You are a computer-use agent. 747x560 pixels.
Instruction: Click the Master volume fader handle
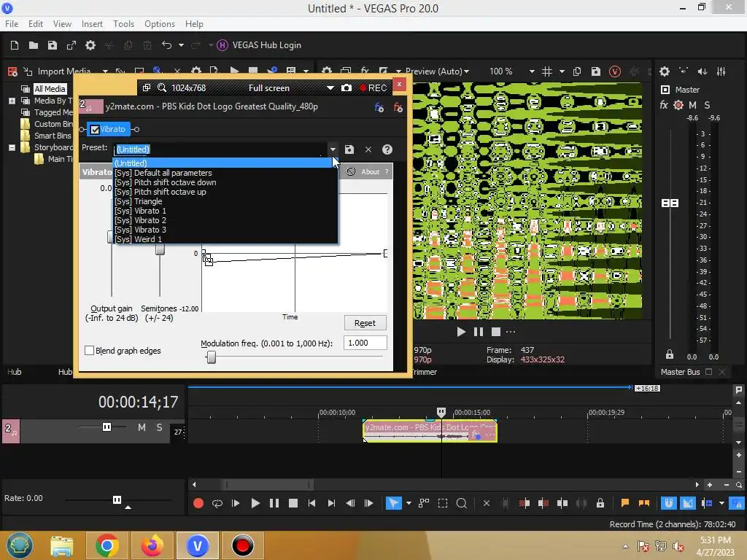pyautogui.click(x=670, y=203)
